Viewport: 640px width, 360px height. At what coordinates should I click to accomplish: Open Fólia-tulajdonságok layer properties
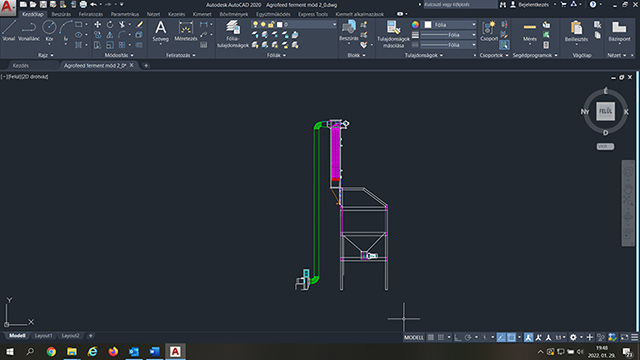233,34
